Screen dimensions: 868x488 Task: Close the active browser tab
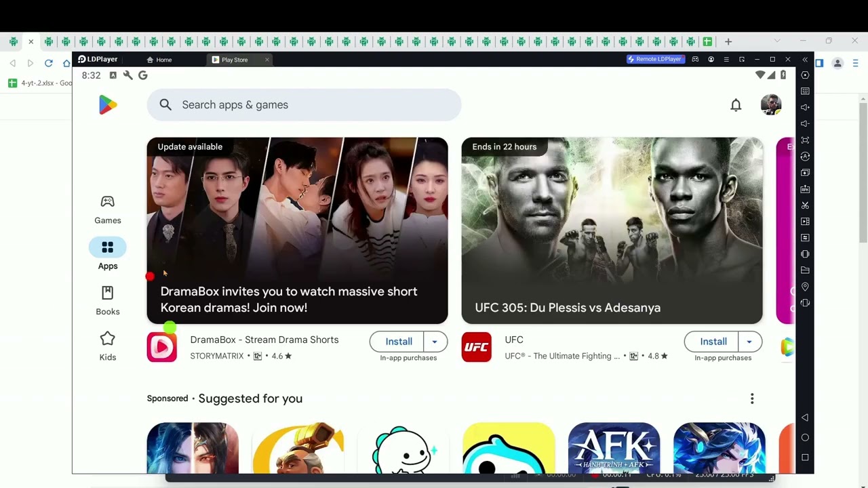pos(31,41)
